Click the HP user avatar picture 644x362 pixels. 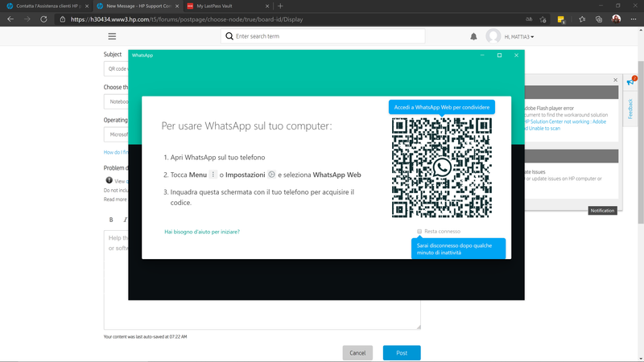[x=493, y=36]
